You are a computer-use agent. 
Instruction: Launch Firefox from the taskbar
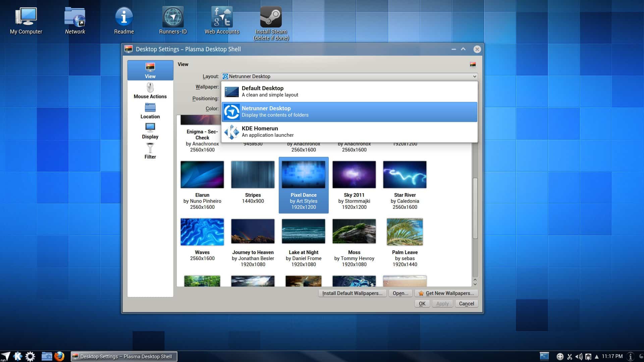(59, 356)
